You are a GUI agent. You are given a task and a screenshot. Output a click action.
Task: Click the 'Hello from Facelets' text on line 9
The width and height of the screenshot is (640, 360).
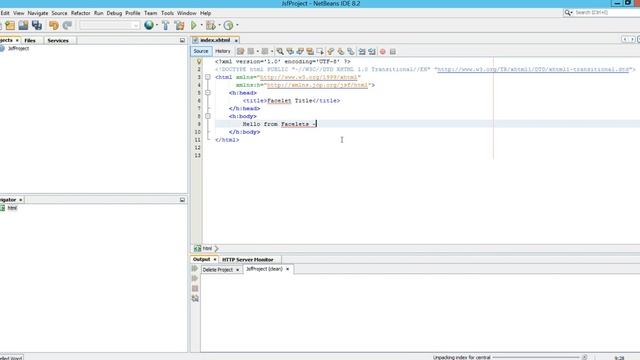pos(276,124)
